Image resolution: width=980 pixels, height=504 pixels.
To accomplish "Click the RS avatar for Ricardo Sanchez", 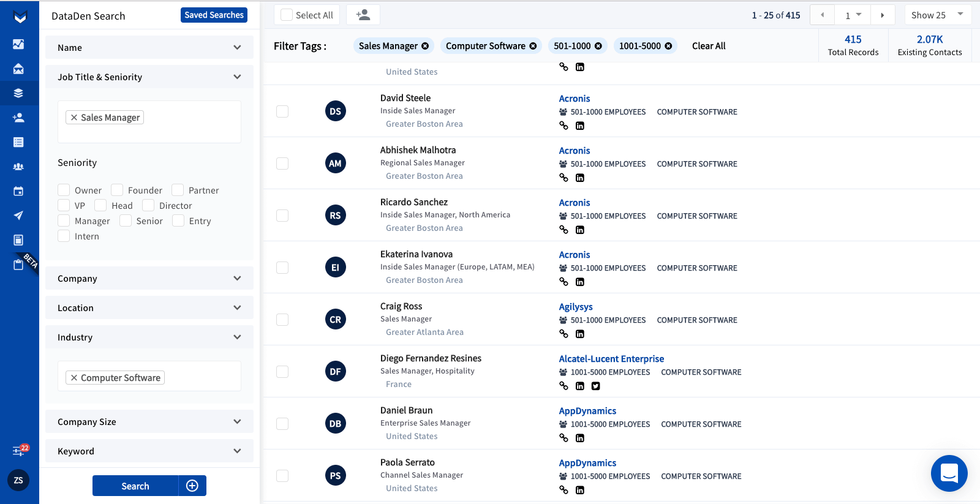I will tap(335, 215).
